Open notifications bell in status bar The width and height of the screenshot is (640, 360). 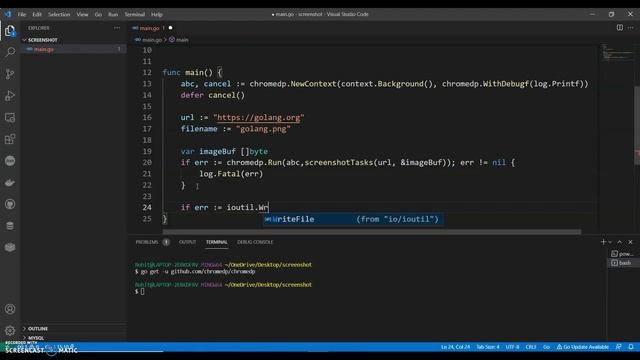pos(631,347)
